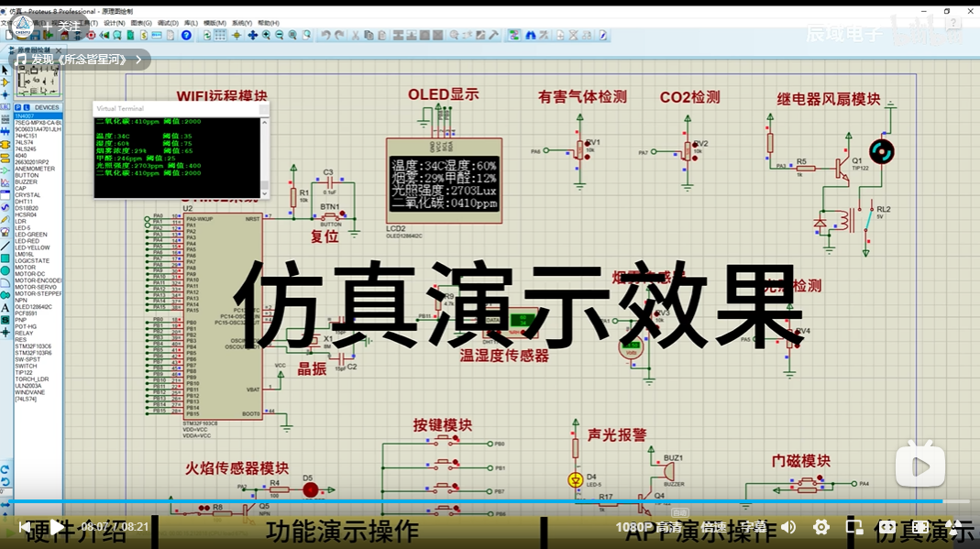Click the 关注 follow button

click(64, 27)
